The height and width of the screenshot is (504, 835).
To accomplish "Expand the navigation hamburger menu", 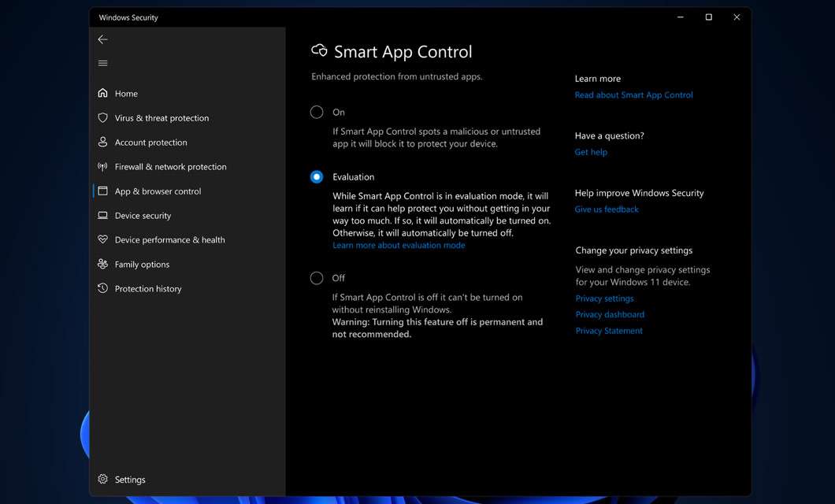I will (x=102, y=62).
